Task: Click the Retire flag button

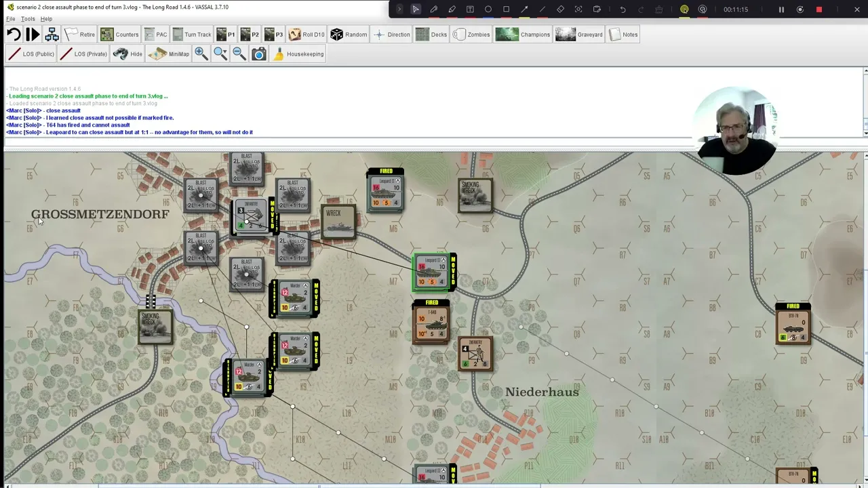Action: click(x=80, y=35)
